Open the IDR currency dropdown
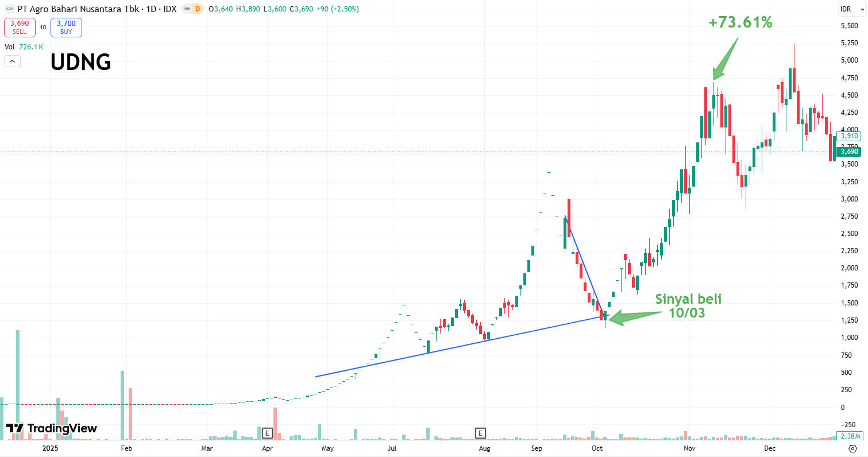The width and height of the screenshot is (868, 457). [x=846, y=9]
